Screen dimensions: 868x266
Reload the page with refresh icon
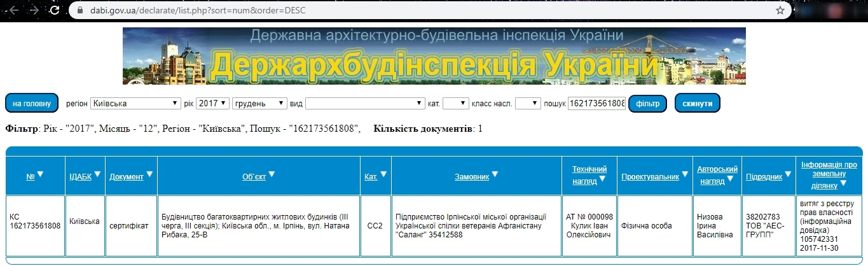point(55,10)
